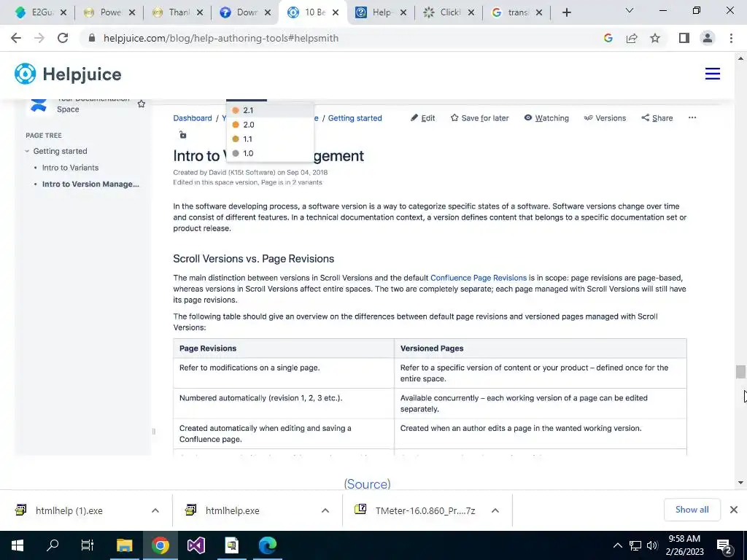Select version 2.1 in dropdown
This screenshot has width=747, height=560.
pos(270,110)
